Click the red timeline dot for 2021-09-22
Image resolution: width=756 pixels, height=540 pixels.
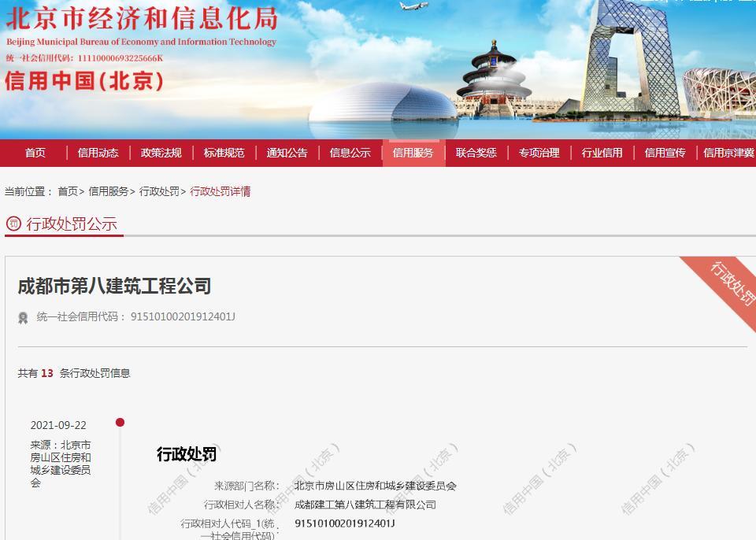120,423
